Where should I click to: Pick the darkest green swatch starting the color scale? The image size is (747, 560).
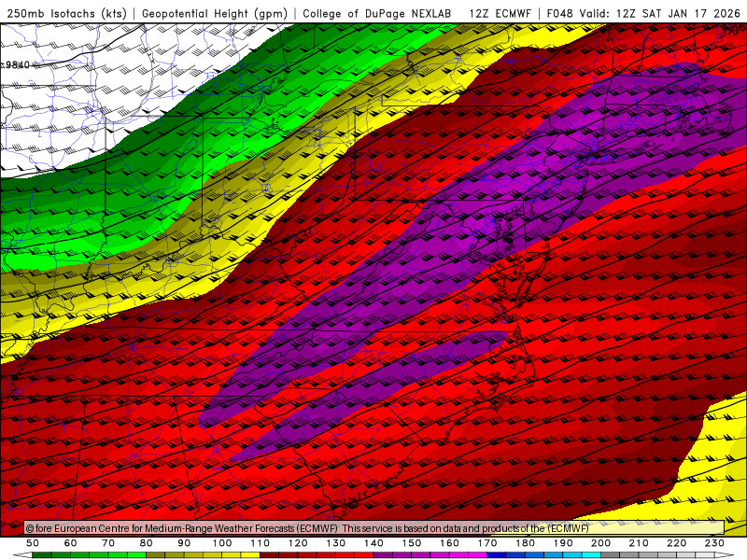pyautogui.click(x=42, y=555)
